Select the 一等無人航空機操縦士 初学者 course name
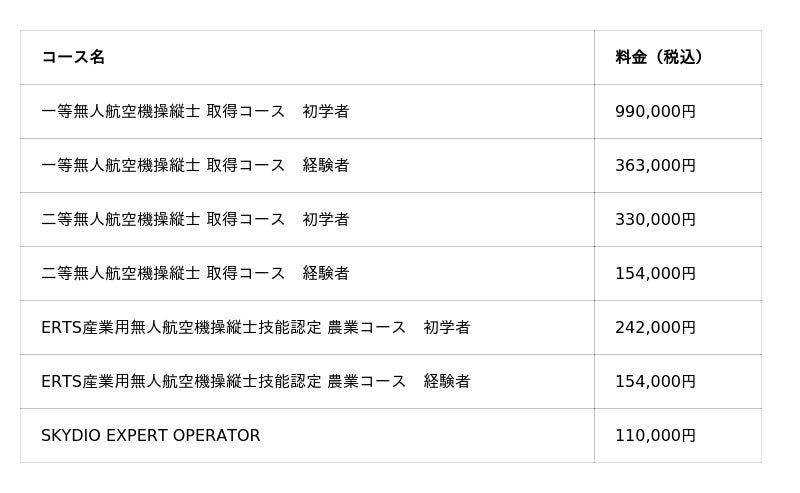Screen dimensions: 800x493 [x=195, y=112]
